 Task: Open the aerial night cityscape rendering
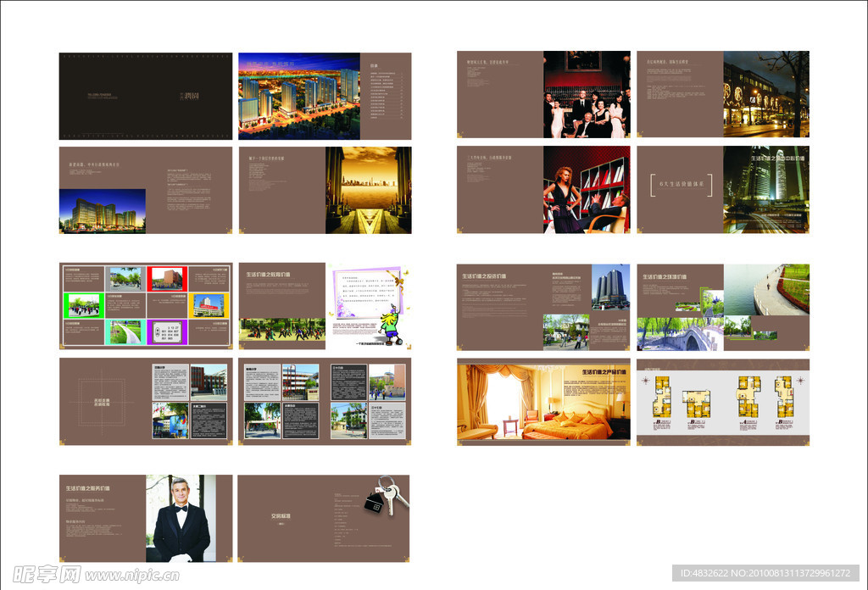298,96
